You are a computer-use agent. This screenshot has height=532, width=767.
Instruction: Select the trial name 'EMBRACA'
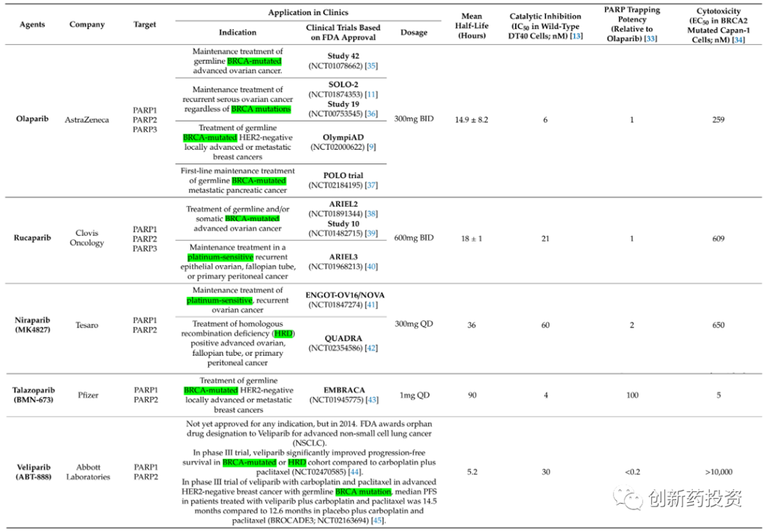pyautogui.click(x=344, y=390)
